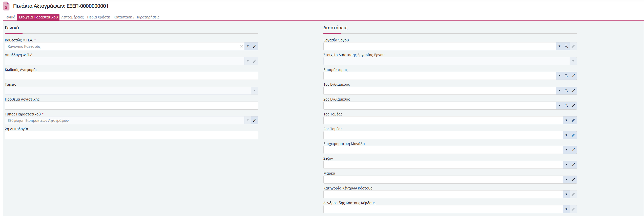Image resolution: width=644 pixels, height=216 pixels.
Task: Edit Εισπράκτορας with pencil icon
Action: point(573,76)
